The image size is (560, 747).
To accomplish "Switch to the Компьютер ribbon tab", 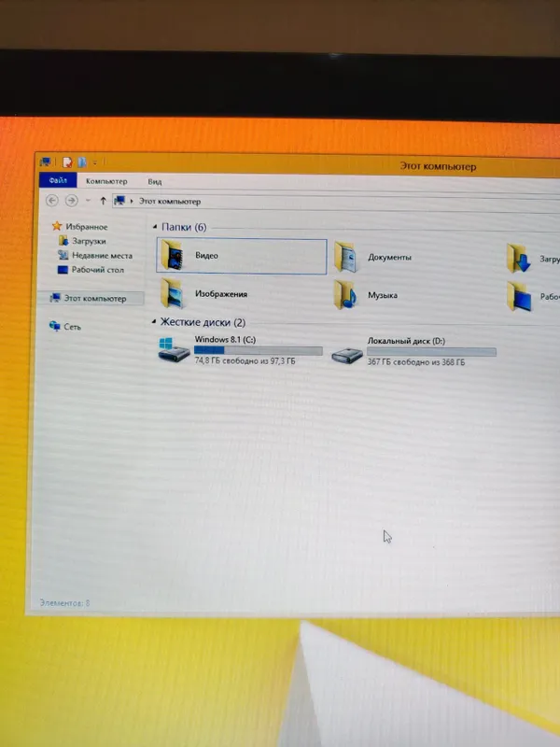I will tap(106, 181).
